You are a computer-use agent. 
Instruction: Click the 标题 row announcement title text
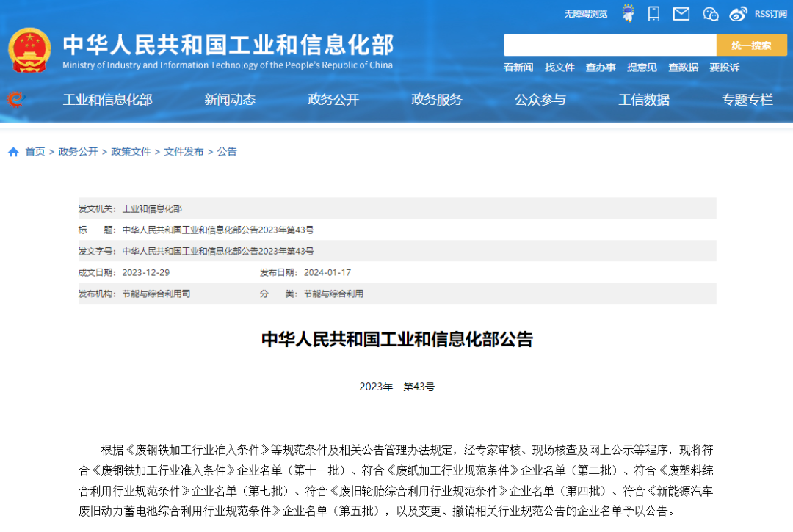tap(218, 230)
